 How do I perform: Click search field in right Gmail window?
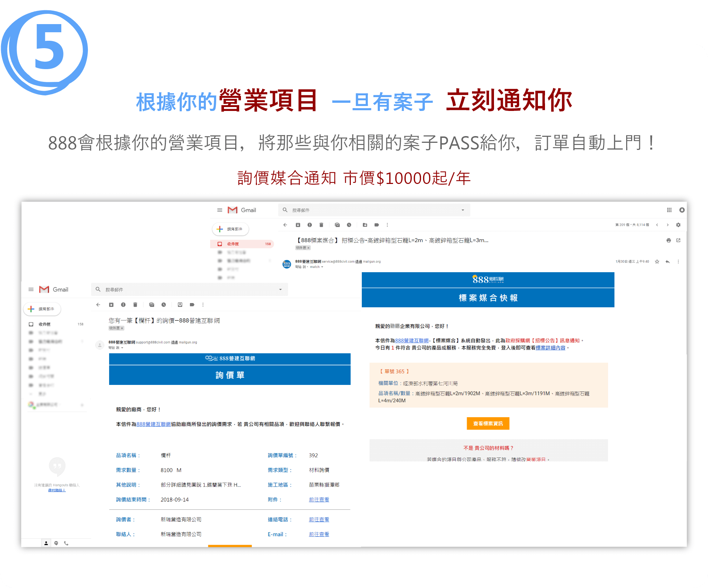click(374, 210)
